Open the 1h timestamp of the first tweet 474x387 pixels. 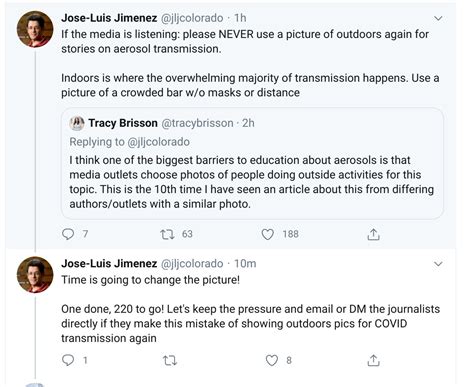(x=240, y=18)
